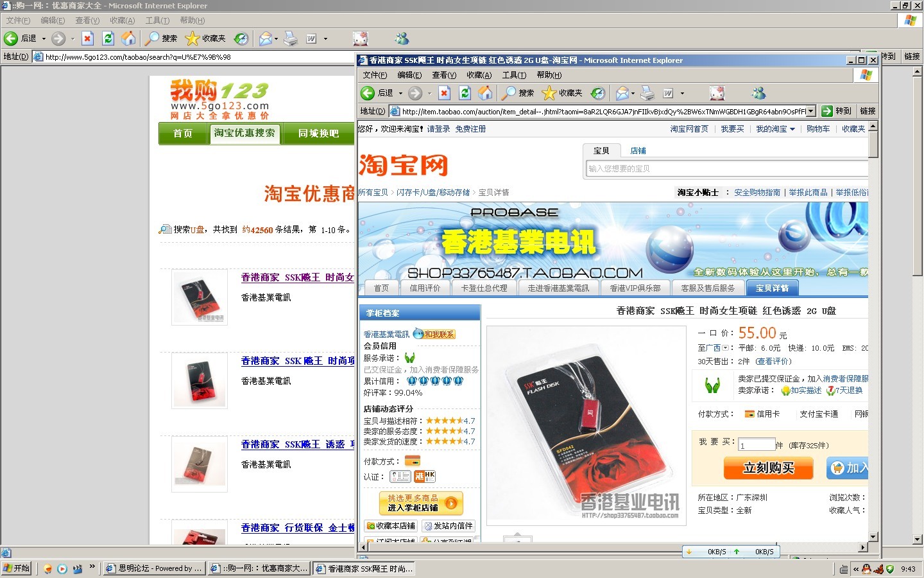The height and width of the screenshot is (578, 924).
Task: Click 收藏本店铺 button
Action: pos(390,526)
